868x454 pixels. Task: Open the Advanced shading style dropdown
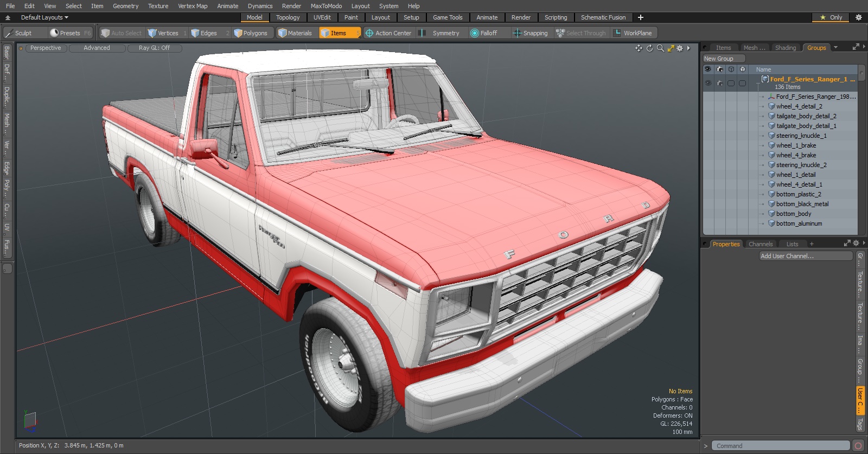pos(97,48)
